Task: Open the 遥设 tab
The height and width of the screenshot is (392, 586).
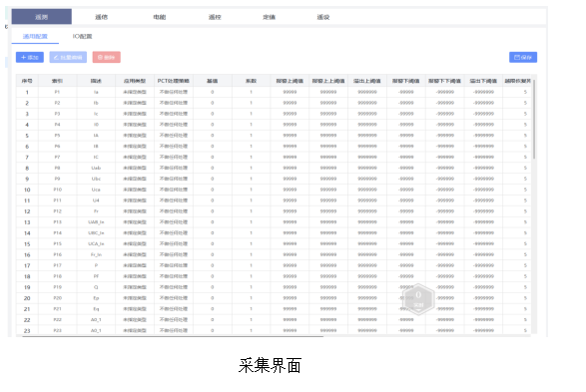Action: click(x=323, y=17)
